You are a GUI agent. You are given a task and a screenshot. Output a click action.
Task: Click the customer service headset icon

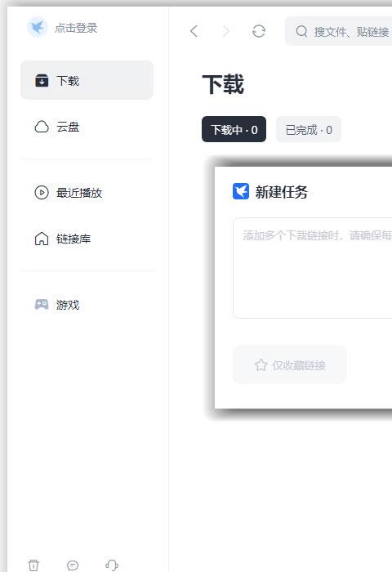click(112, 565)
